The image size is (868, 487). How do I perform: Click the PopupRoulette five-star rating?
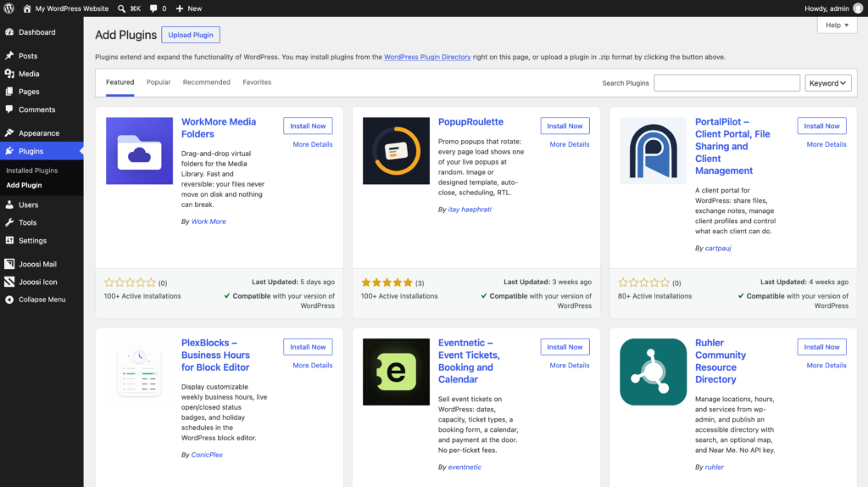(x=387, y=283)
